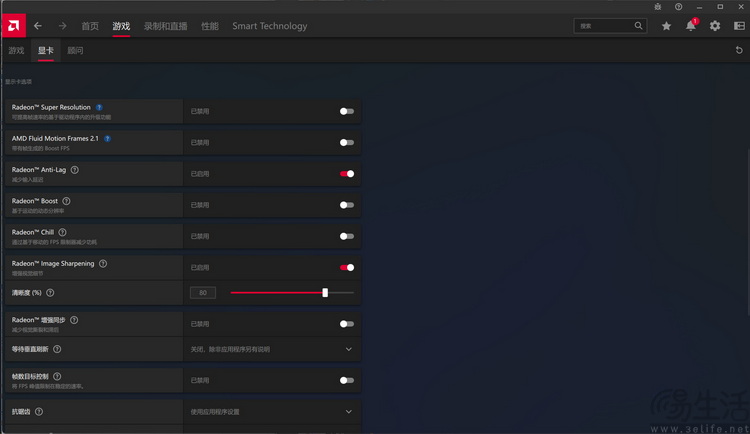Image resolution: width=750 pixels, height=434 pixels.
Task: Enable Radeon 增强同步 toggle
Action: [x=347, y=324]
